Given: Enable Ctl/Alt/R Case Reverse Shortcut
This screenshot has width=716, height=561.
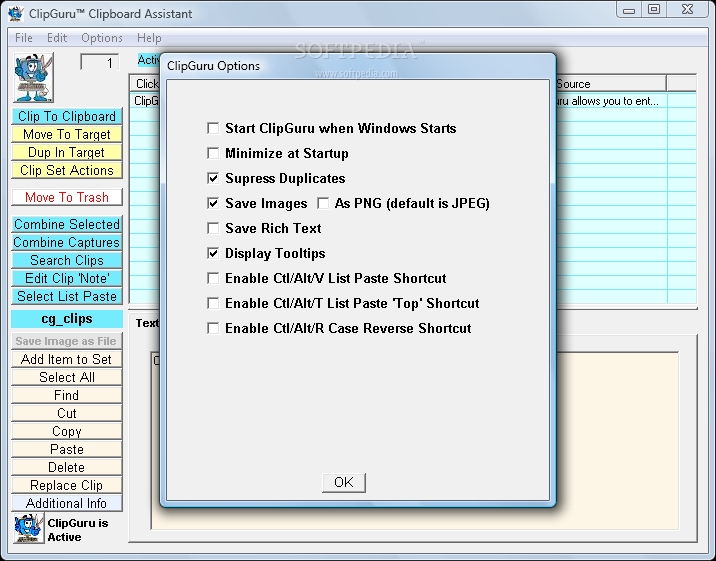Looking at the screenshot, I should pos(213,328).
